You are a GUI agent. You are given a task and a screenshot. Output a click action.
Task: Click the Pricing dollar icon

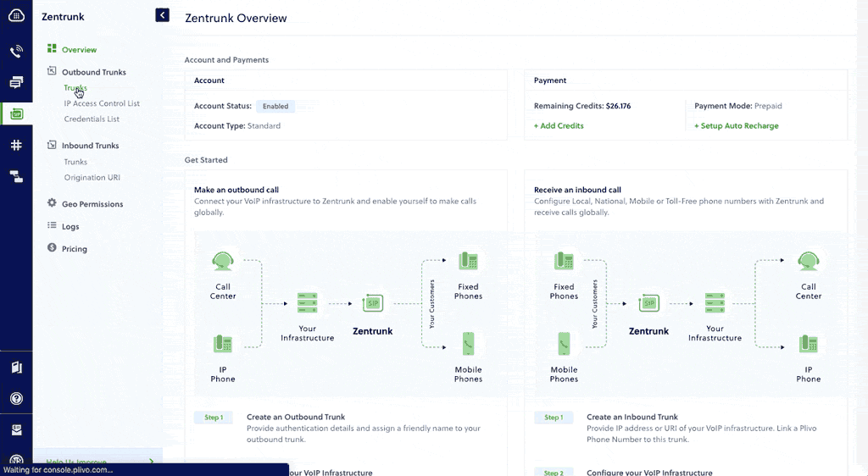[52, 247]
